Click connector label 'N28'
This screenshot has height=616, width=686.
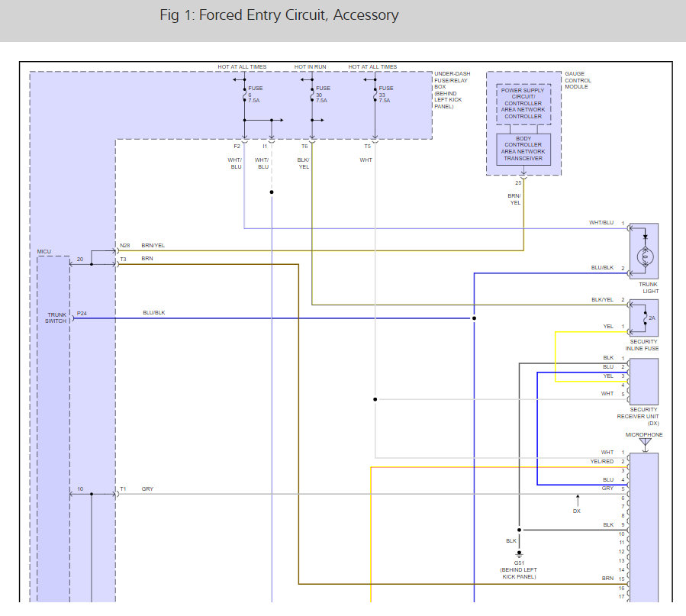pyautogui.click(x=125, y=246)
